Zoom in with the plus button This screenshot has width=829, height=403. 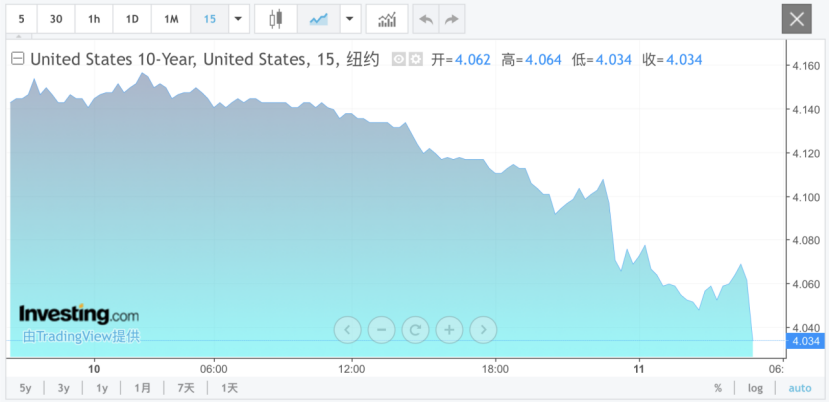coord(449,328)
